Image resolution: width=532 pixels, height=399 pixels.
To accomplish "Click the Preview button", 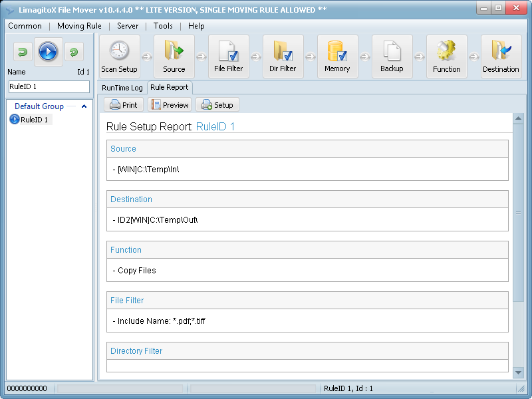I will coord(170,105).
